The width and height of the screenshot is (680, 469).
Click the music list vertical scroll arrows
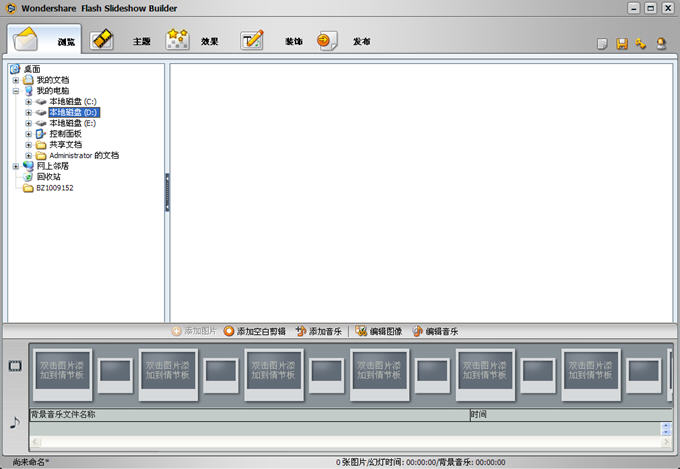point(666,429)
